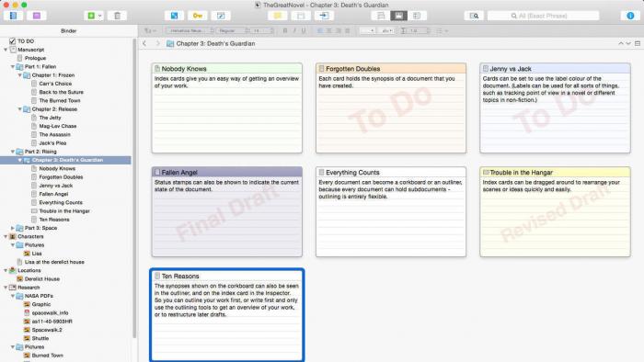Toggle italic formatting

pyautogui.click(x=294, y=30)
